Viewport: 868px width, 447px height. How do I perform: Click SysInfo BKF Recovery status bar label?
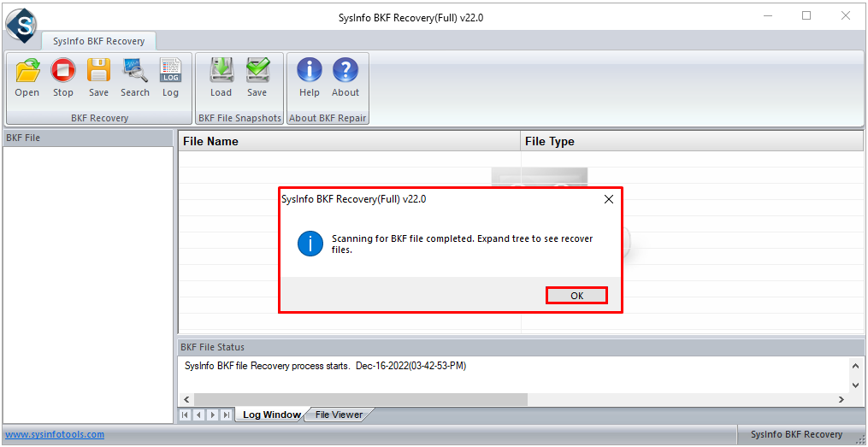[x=796, y=434]
